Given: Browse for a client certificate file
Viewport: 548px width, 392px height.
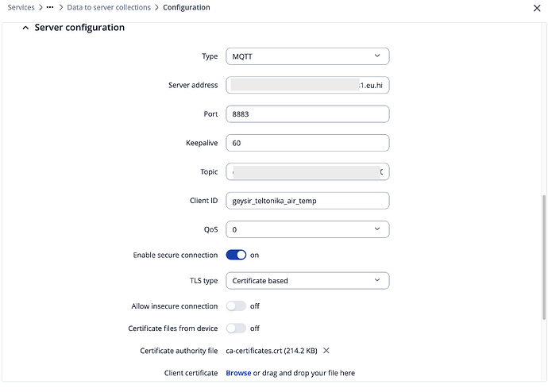Looking at the screenshot, I should coord(238,373).
